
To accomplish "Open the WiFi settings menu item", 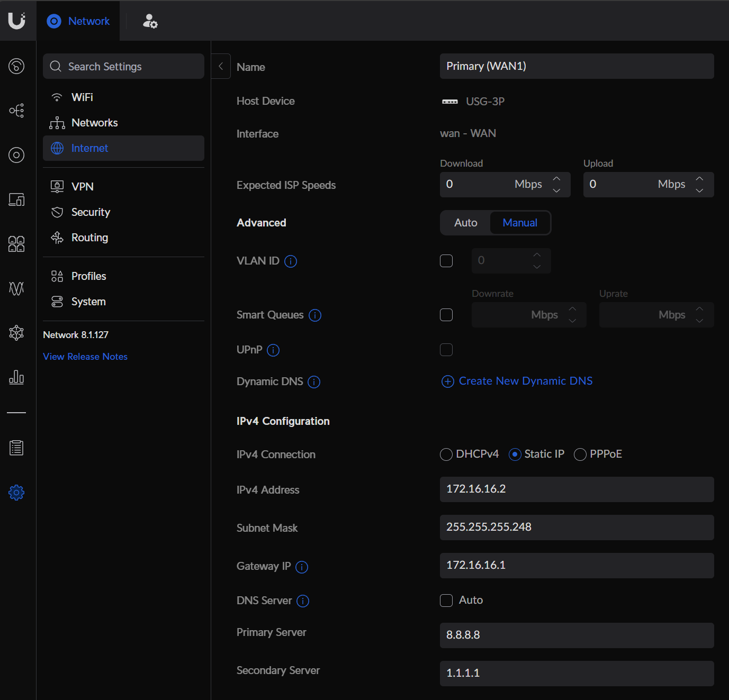I will [123, 97].
